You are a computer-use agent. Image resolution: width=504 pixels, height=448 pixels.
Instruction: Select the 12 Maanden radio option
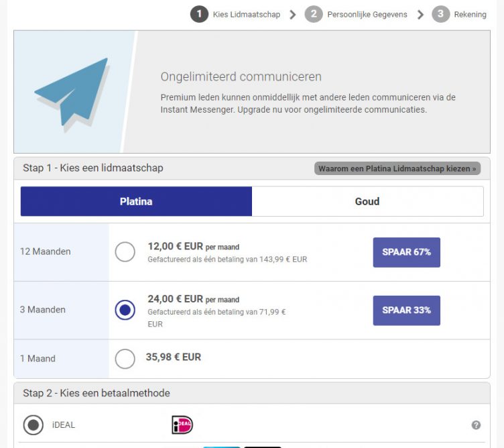(x=125, y=252)
